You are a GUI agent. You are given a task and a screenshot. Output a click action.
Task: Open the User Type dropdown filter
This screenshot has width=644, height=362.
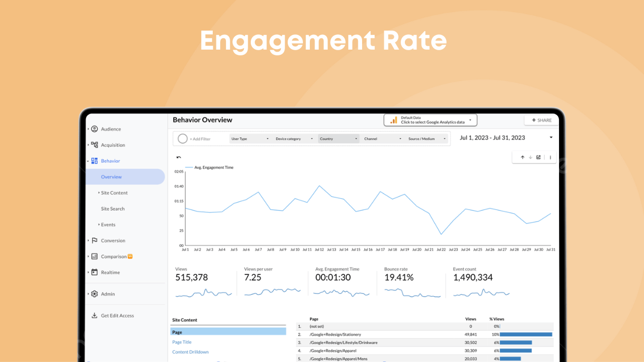(x=250, y=139)
